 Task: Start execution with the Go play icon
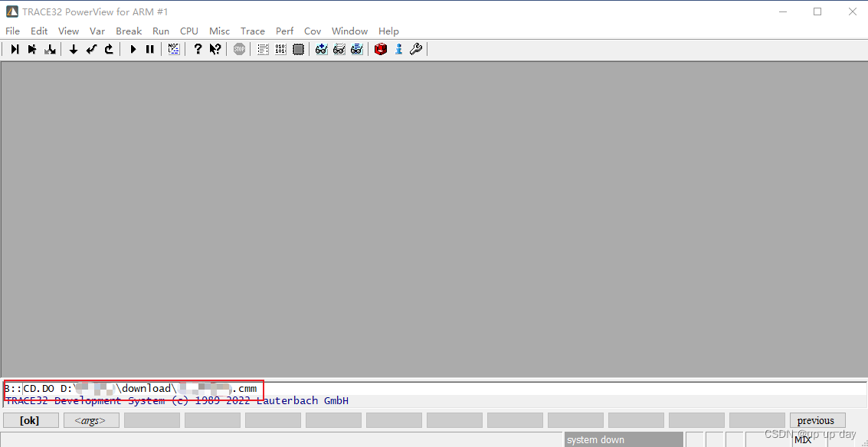coord(133,49)
